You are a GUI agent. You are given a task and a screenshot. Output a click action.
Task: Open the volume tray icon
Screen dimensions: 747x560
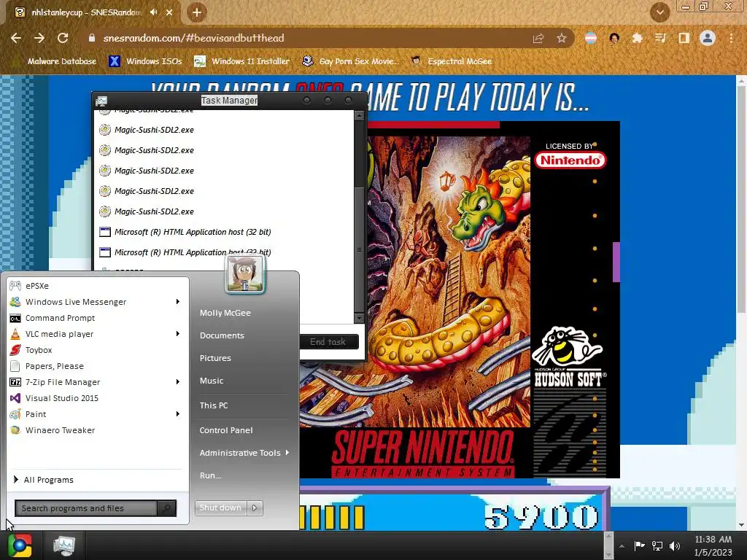(675, 545)
